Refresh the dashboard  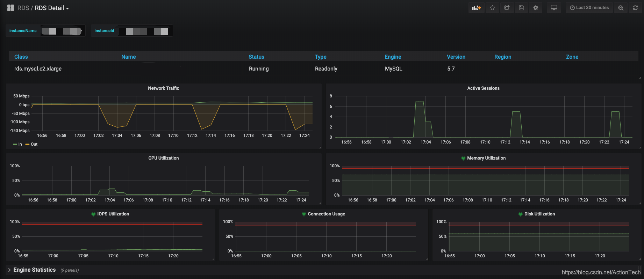coord(635,8)
